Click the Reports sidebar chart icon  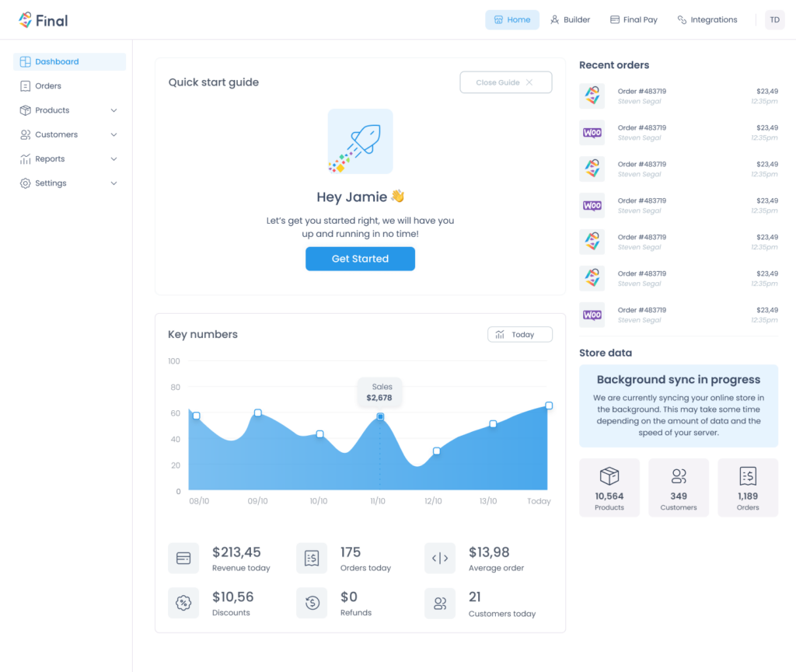[26, 158]
